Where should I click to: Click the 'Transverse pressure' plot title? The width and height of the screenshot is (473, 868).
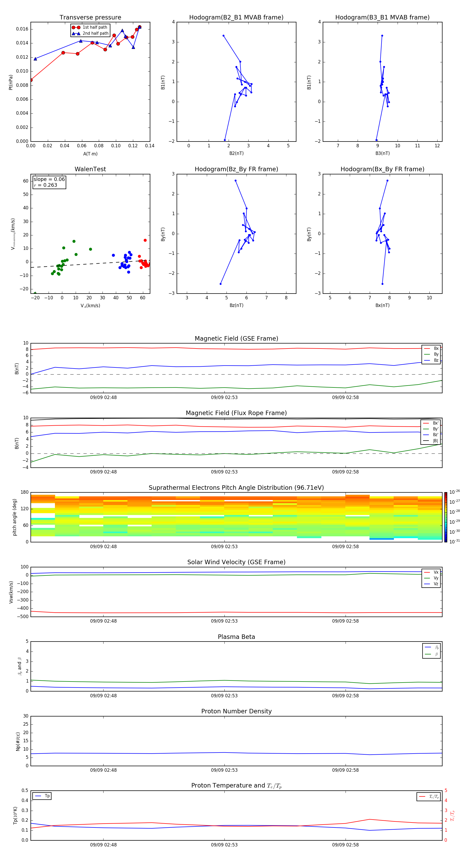[90, 18]
